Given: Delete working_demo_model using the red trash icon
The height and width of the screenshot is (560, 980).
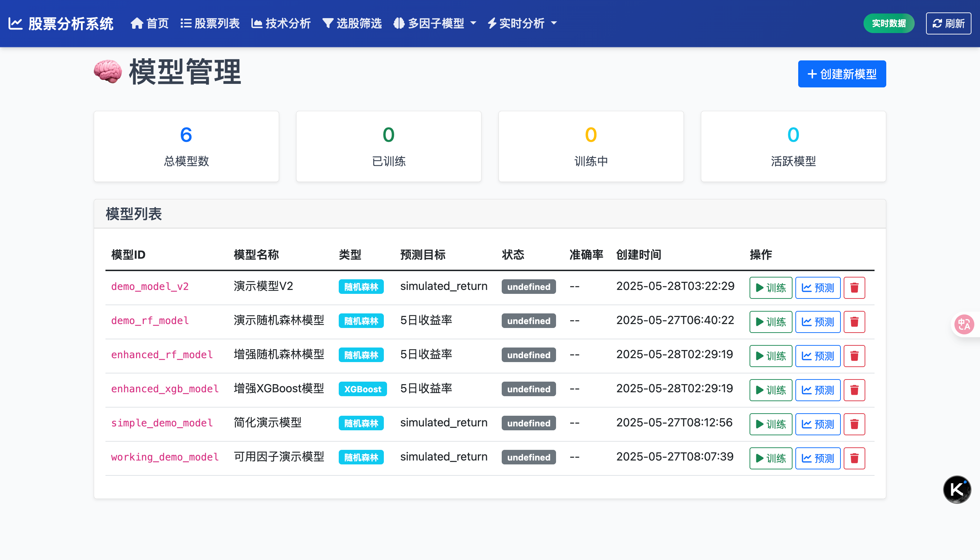Looking at the screenshot, I should (854, 458).
